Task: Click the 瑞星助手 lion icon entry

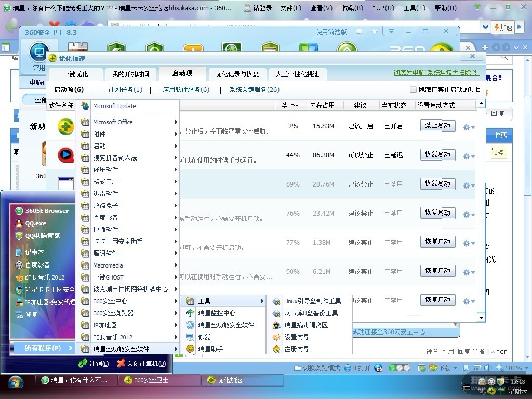Action: 210,349
